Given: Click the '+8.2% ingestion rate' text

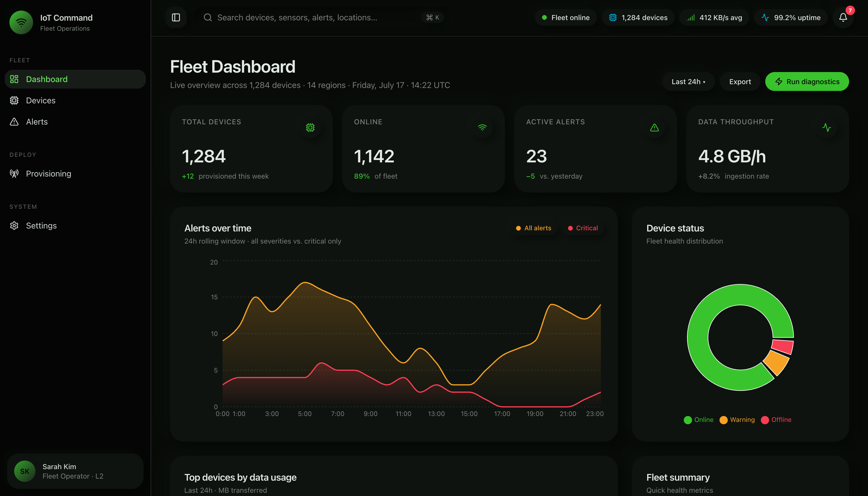Looking at the screenshot, I should pyautogui.click(x=733, y=176).
